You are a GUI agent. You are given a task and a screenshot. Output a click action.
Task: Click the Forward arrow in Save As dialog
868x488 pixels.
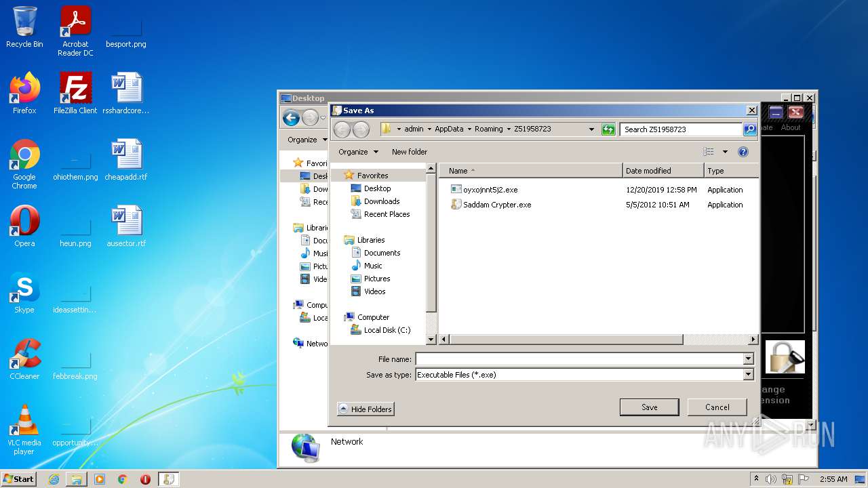[x=361, y=129]
